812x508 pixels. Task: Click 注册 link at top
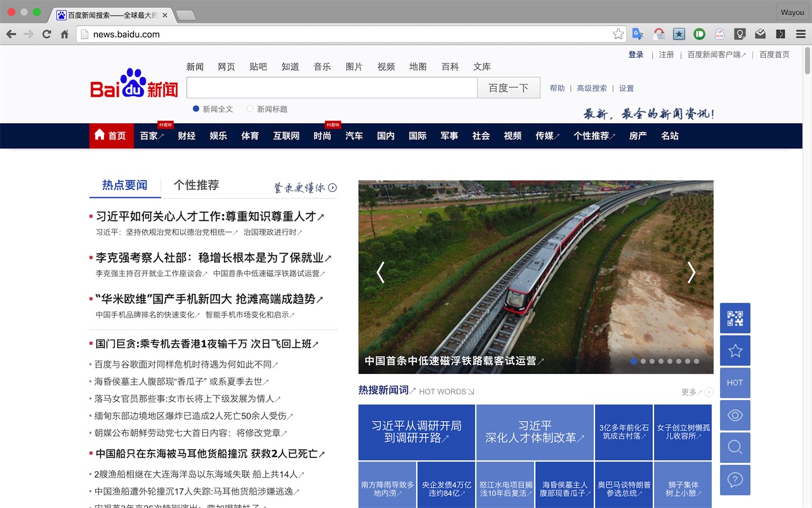pos(666,55)
